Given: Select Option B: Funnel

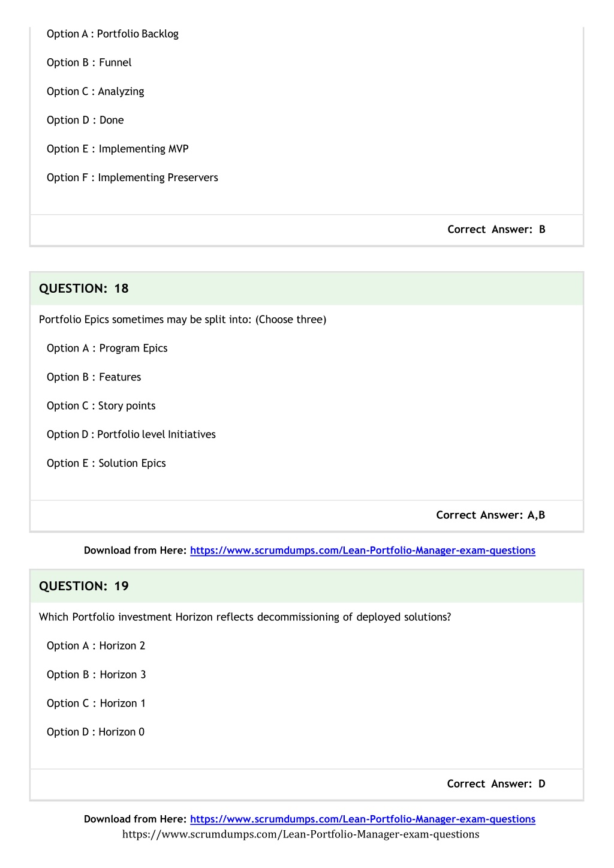Looking at the screenshot, I should coord(89,63).
